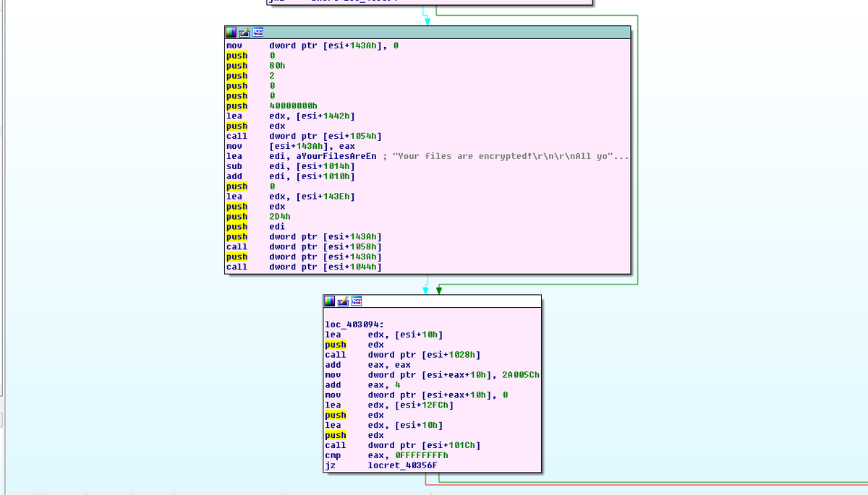868x495 pixels.
Task: Click the third header icon on the loc_403094 block
Action: click(x=355, y=301)
